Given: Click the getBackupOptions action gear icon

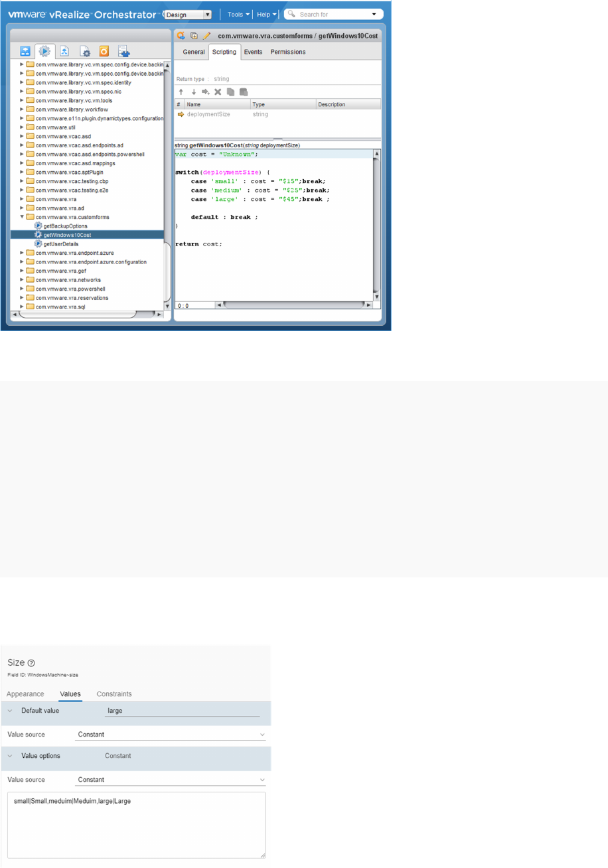Looking at the screenshot, I should 38,226.
